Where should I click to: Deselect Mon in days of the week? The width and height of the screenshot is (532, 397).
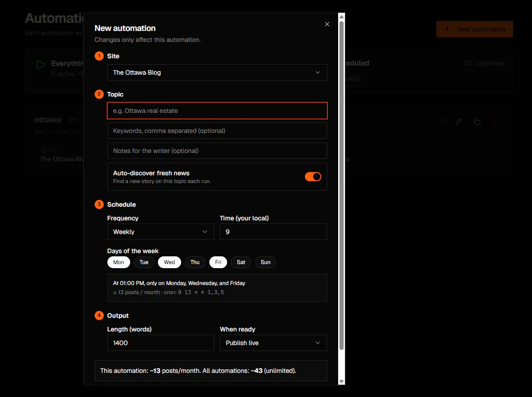pyautogui.click(x=119, y=262)
